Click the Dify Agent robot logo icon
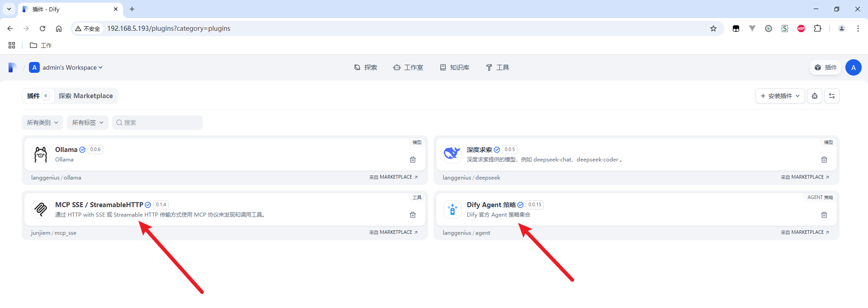The image size is (868, 308). coord(452,209)
